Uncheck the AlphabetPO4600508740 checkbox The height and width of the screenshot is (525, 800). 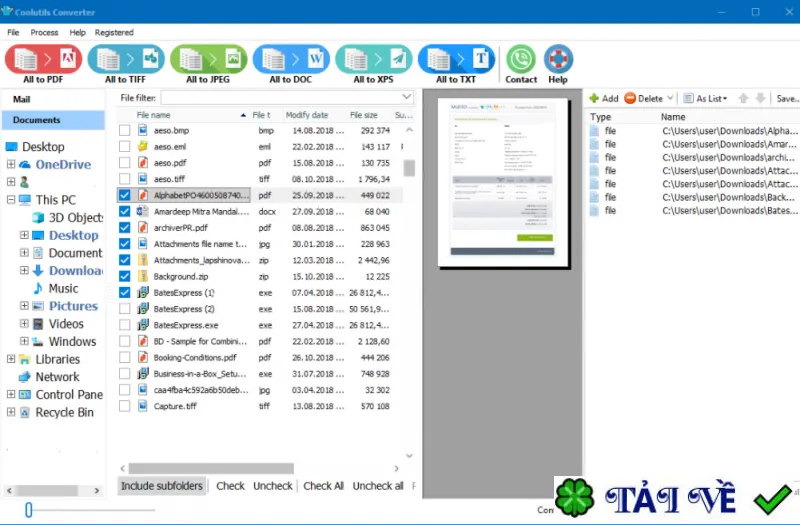(x=124, y=195)
